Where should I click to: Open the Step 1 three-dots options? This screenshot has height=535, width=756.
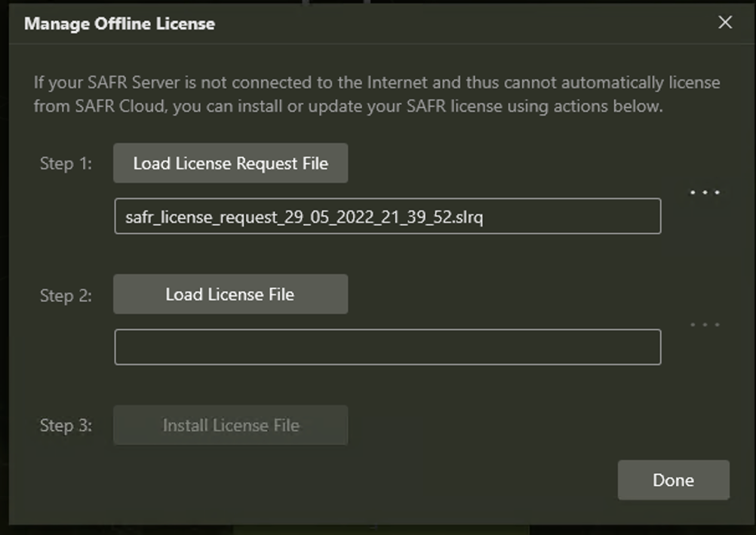coord(705,192)
